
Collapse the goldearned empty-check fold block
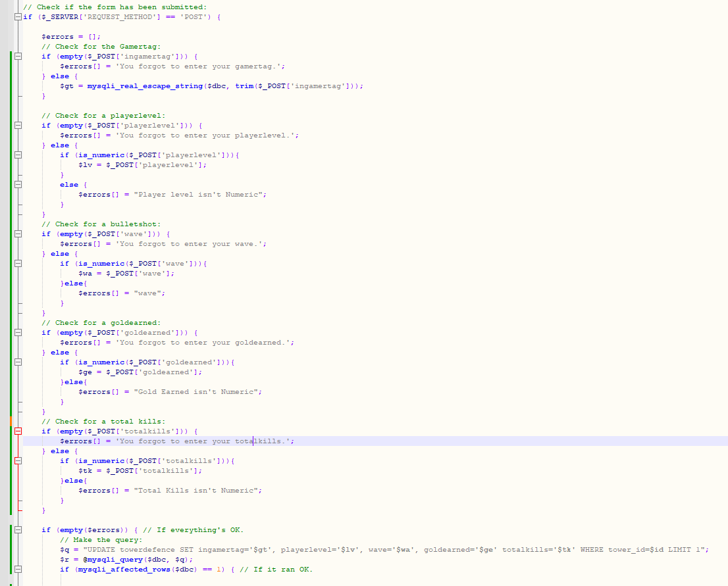[18, 332]
